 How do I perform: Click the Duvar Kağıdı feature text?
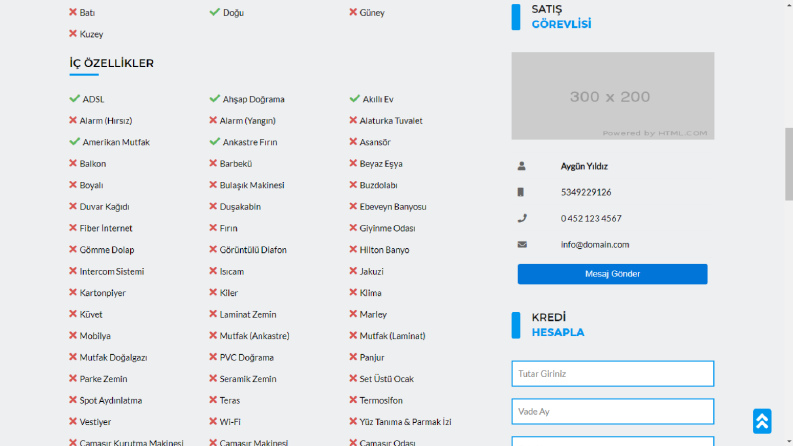tap(104, 207)
